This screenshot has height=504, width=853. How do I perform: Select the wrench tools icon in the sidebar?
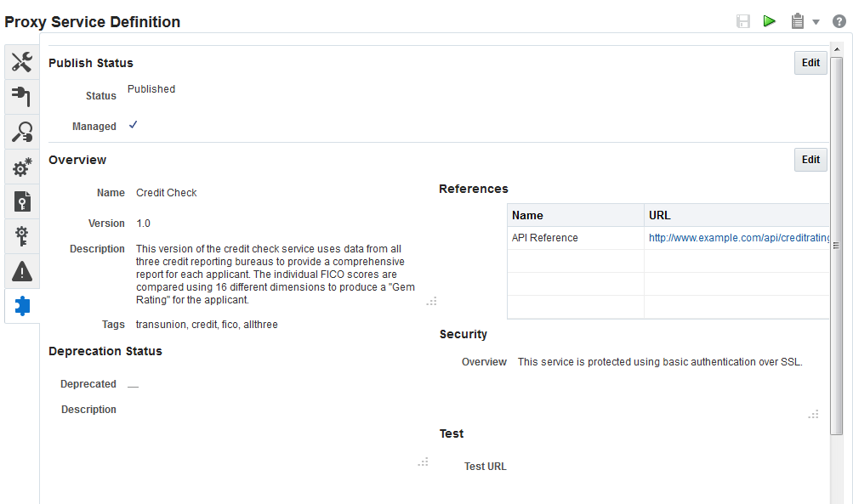click(x=21, y=61)
